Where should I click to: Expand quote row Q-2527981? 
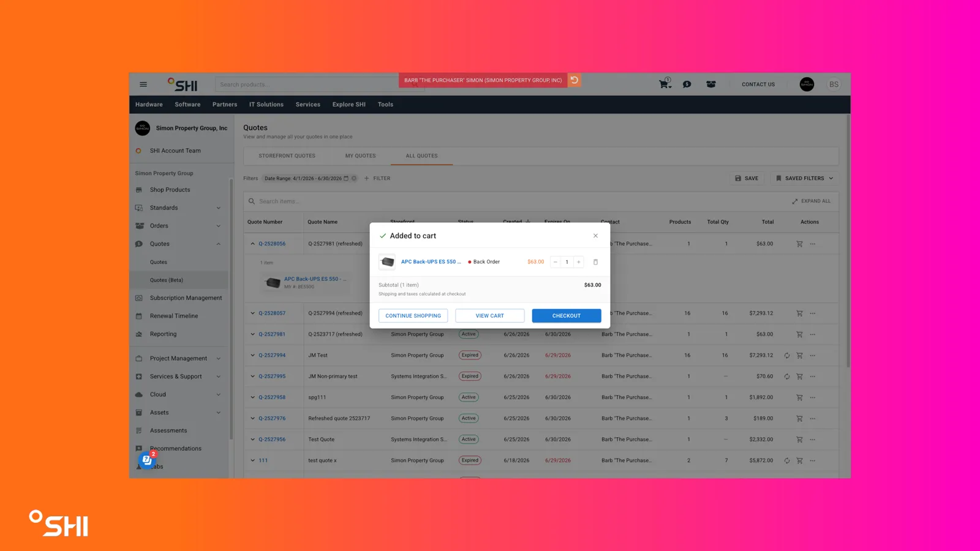[x=252, y=334]
